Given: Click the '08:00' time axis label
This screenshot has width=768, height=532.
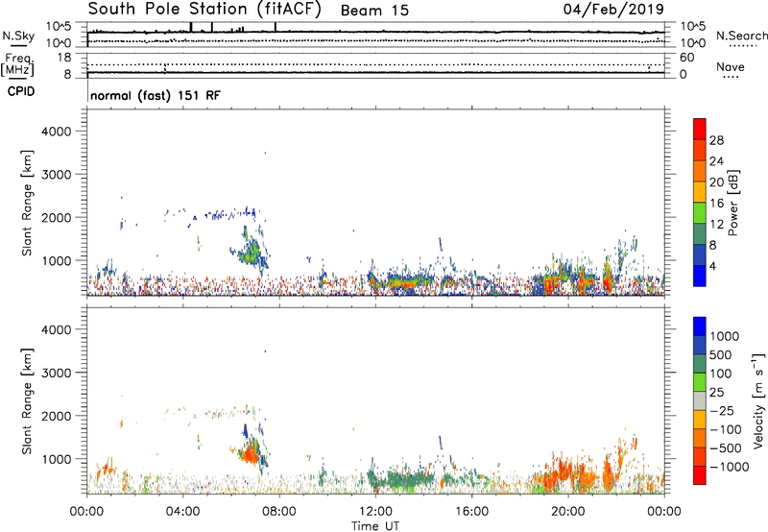Looking at the screenshot, I should click(x=279, y=512).
